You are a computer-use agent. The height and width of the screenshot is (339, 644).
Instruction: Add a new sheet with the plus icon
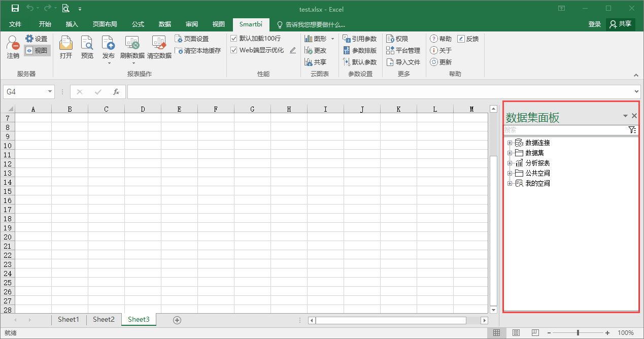(177, 320)
